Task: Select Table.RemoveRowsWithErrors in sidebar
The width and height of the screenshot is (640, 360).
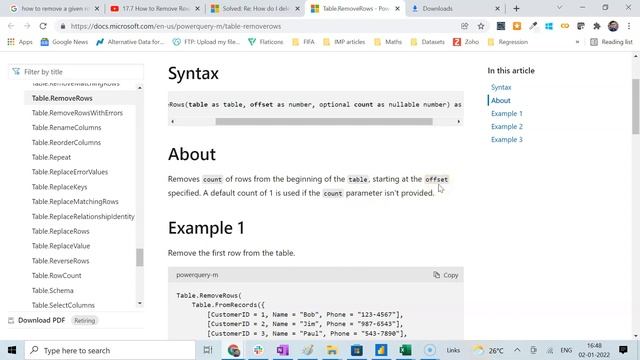Action: click(x=77, y=113)
